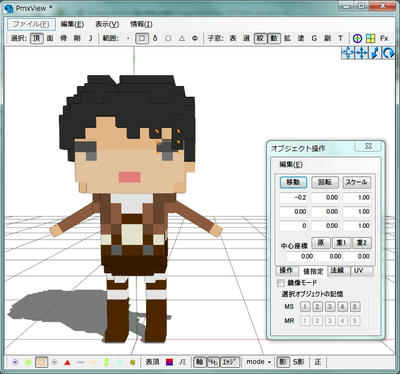400x374 pixels.
Task: Click first 中心座標 coordinate field
Action: [300, 256]
